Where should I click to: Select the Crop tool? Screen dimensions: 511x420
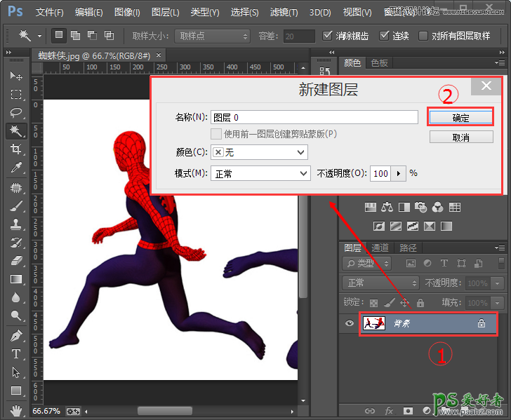tap(15, 149)
